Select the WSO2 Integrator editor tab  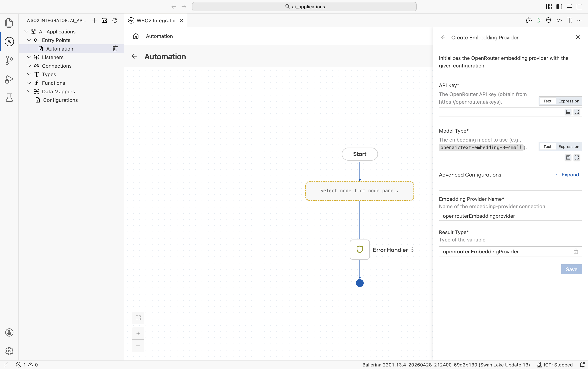coord(156,20)
